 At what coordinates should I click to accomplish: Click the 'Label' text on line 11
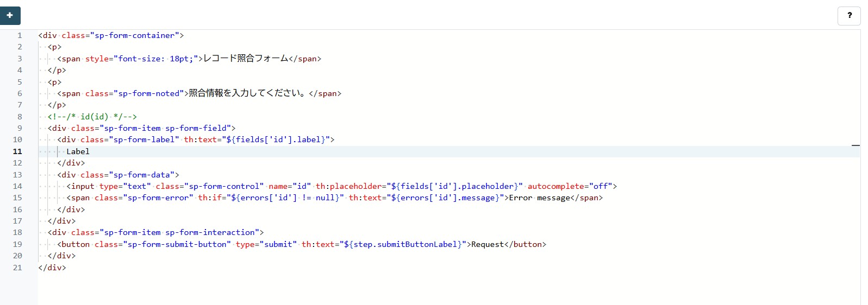click(x=78, y=151)
